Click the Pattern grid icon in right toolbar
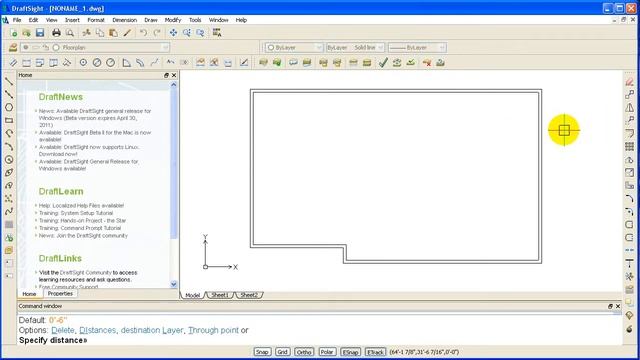This screenshot has width=640, height=360. pyautogui.click(x=629, y=147)
